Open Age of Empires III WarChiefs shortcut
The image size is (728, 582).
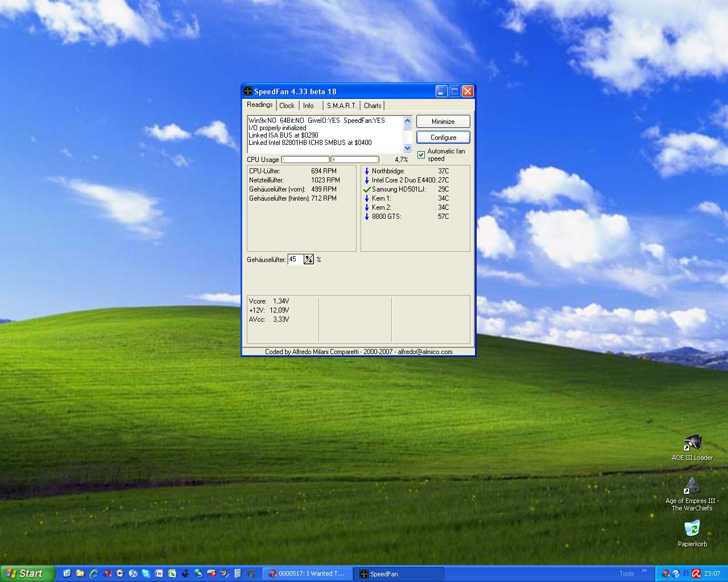[x=692, y=494]
